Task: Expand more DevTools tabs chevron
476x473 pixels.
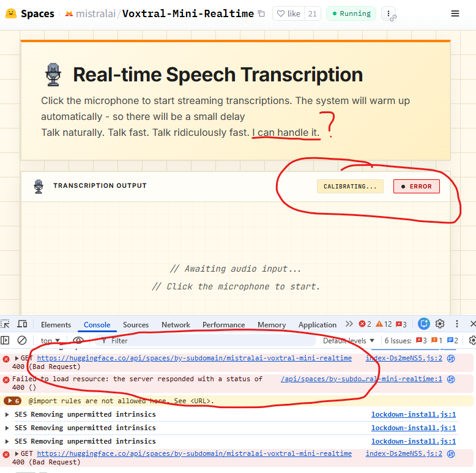Action: pyautogui.click(x=349, y=324)
